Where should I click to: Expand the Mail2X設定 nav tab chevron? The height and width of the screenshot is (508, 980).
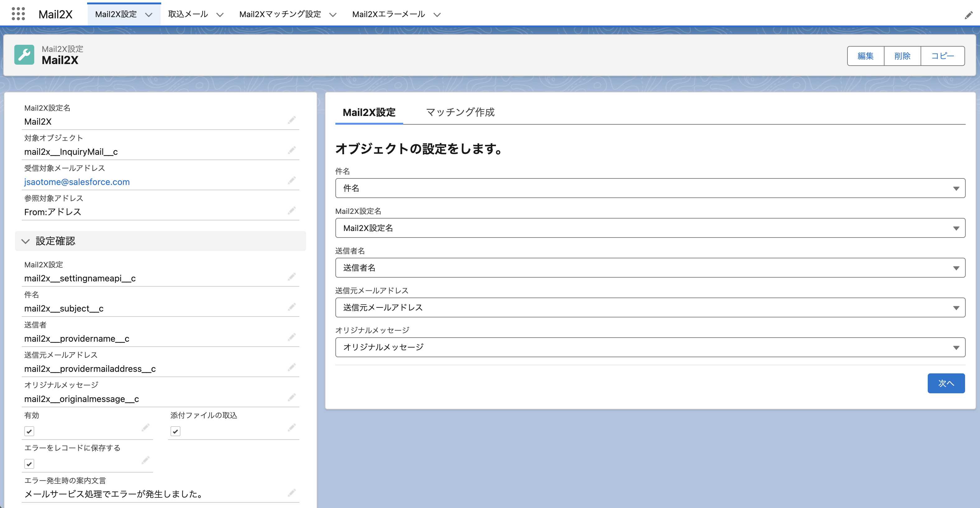(149, 15)
